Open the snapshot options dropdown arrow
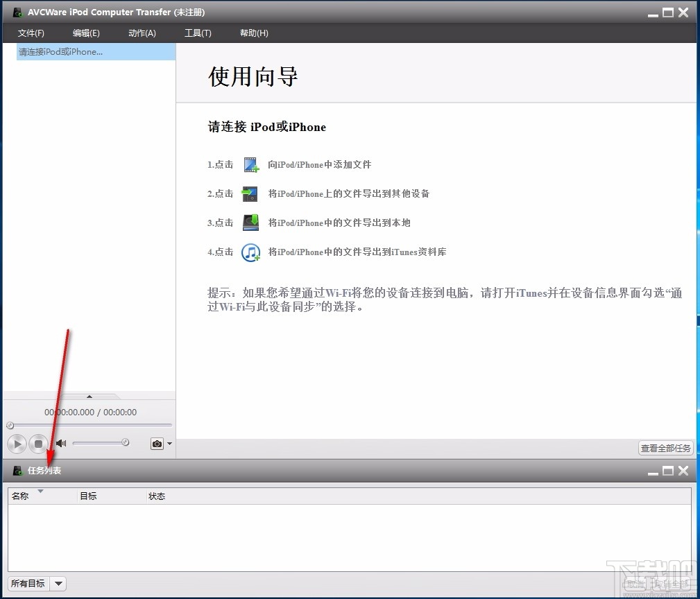 coord(168,444)
